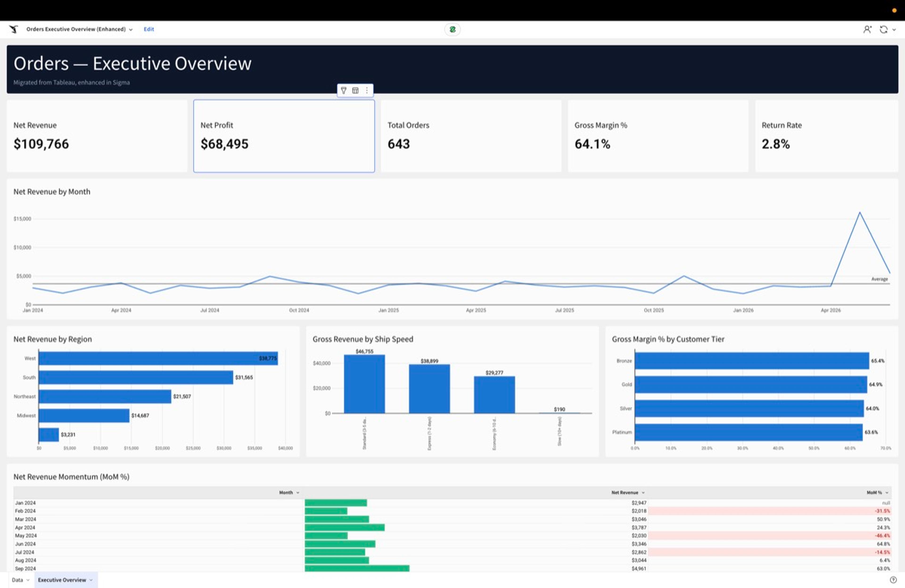Screen dimensions: 905x588
Task: Click the bar labeled $3,231 in region chart
Action: coord(49,435)
